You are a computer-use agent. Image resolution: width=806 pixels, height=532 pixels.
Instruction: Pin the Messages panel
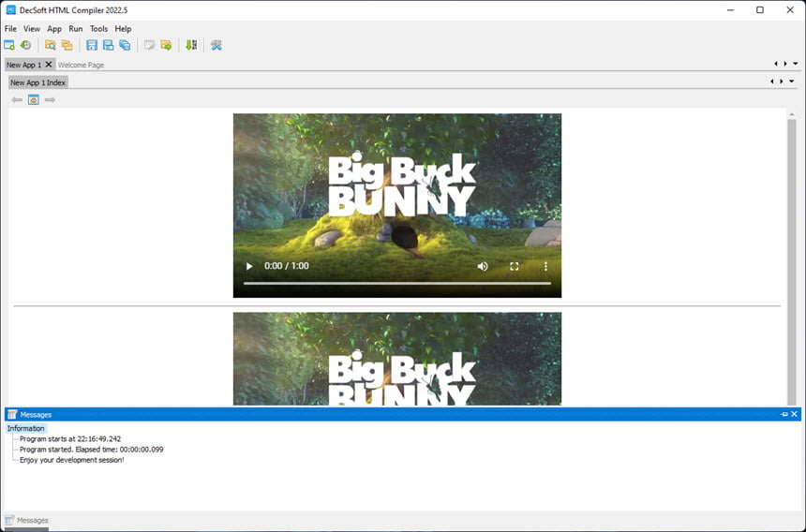pos(784,414)
